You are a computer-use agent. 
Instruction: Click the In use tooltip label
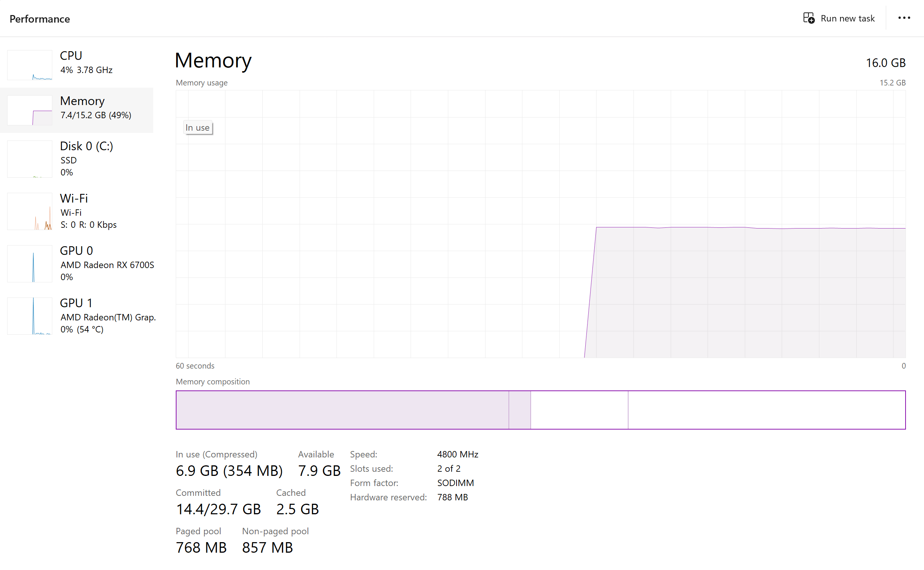(198, 128)
